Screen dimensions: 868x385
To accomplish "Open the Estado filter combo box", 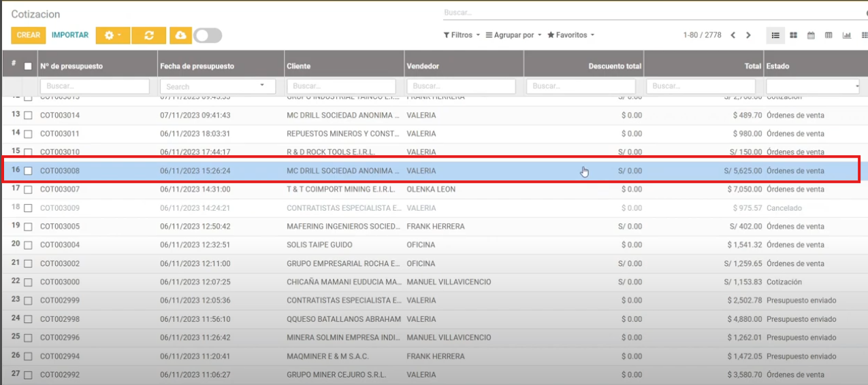I will [x=814, y=86].
